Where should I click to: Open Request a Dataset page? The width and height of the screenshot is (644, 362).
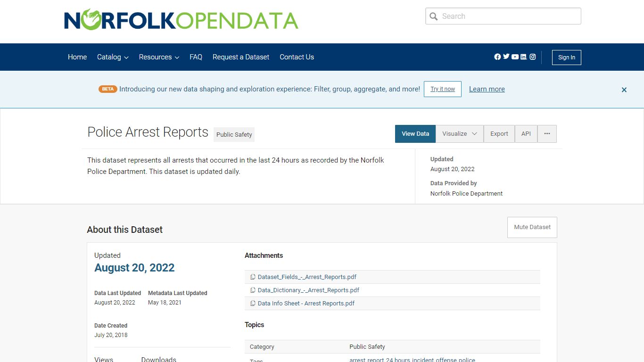(241, 57)
